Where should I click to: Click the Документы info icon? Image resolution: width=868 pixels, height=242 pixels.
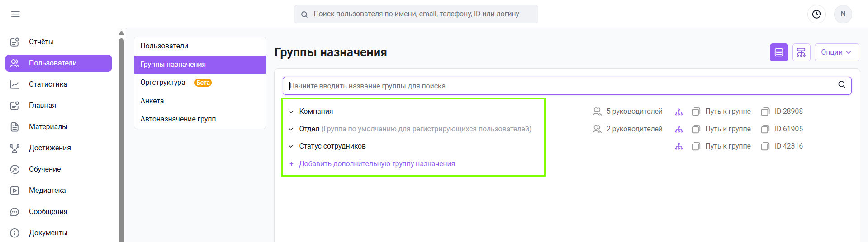coord(14,233)
